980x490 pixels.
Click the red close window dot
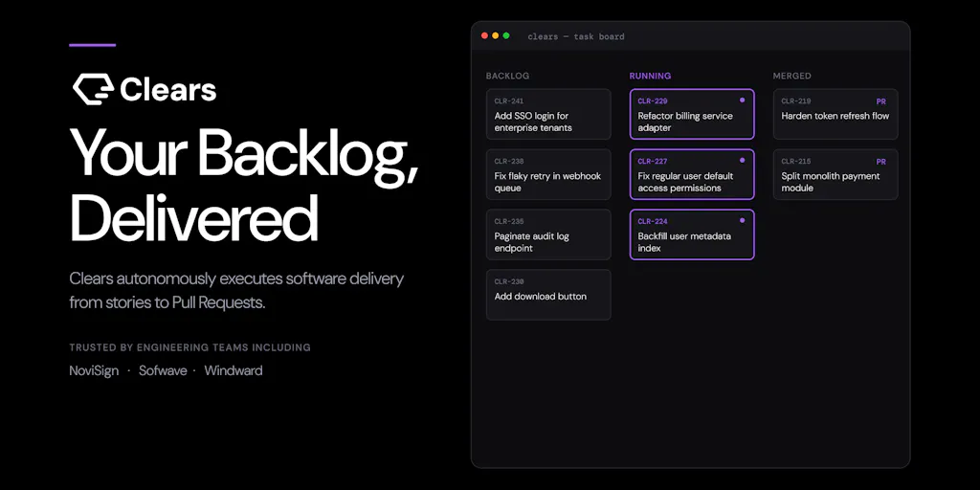pyautogui.click(x=484, y=35)
